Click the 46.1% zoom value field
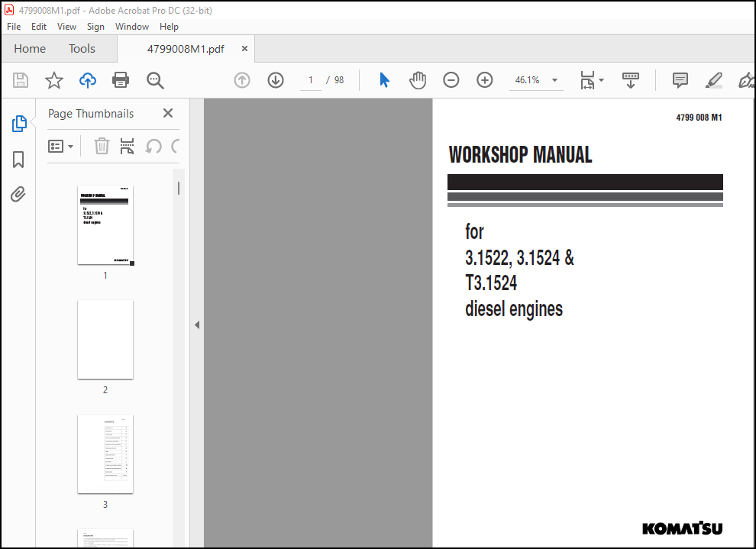Viewport: 756px width, 549px height. point(527,80)
